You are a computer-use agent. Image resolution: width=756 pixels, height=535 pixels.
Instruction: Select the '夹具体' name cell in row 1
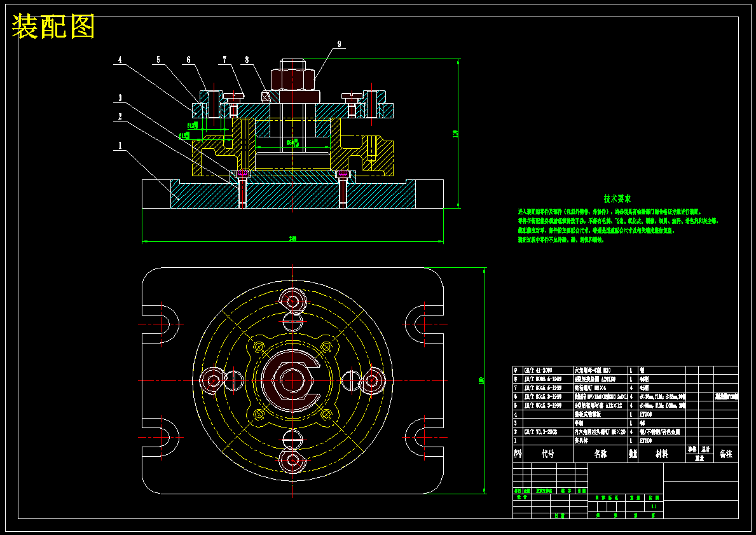(581, 441)
